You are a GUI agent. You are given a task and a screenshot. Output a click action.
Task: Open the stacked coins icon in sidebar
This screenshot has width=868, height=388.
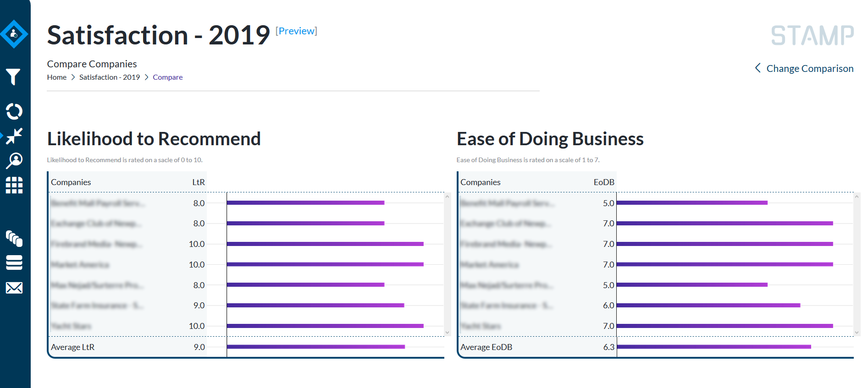click(x=14, y=238)
